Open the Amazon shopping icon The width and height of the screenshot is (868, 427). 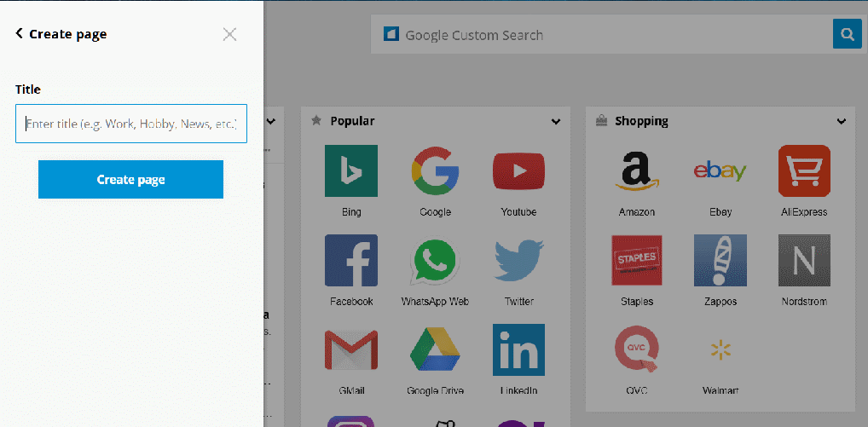click(x=636, y=171)
